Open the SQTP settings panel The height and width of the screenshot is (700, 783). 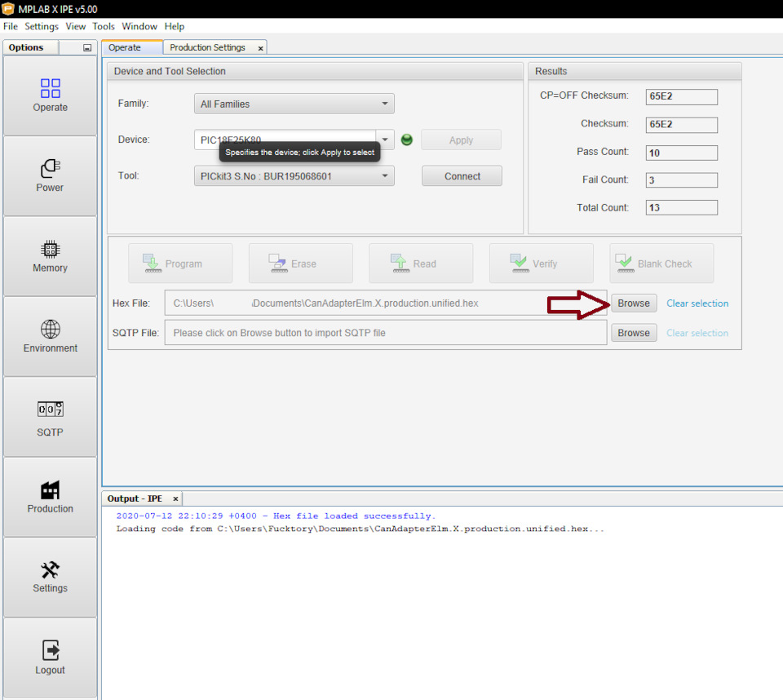(50, 417)
